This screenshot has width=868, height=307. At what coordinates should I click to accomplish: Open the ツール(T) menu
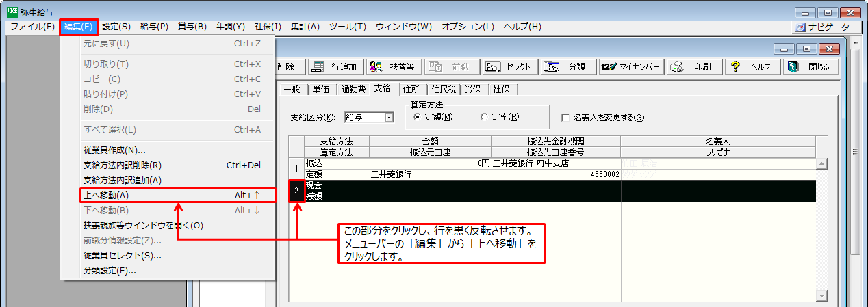pos(348,27)
